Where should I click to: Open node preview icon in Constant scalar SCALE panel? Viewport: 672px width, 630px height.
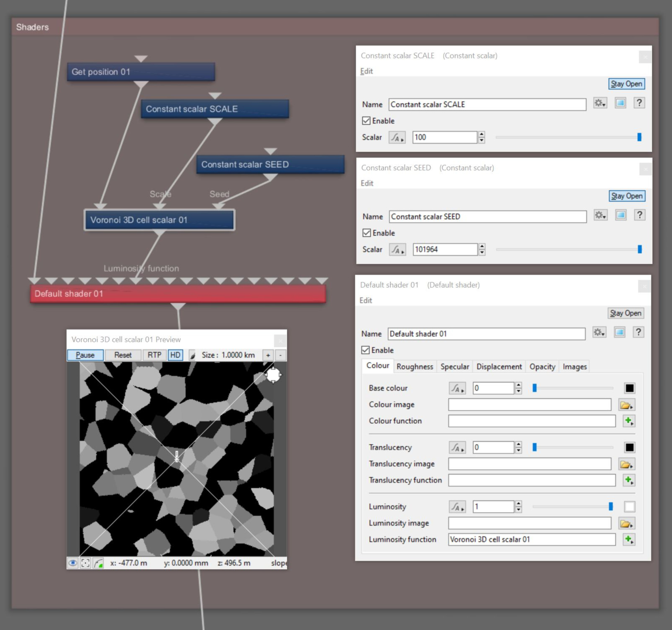tap(620, 103)
